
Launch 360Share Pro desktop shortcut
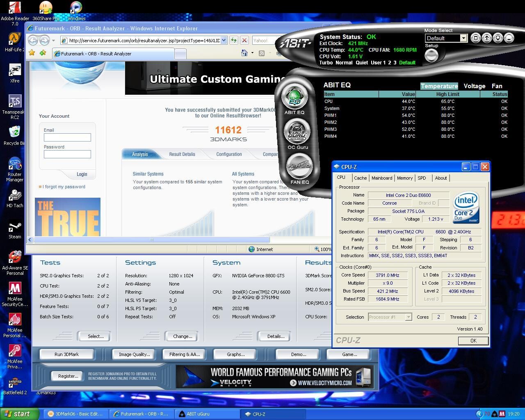pos(46,8)
